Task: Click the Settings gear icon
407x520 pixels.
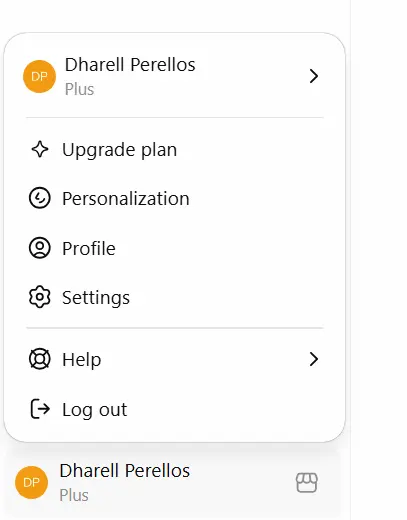Action: (40, 297)
